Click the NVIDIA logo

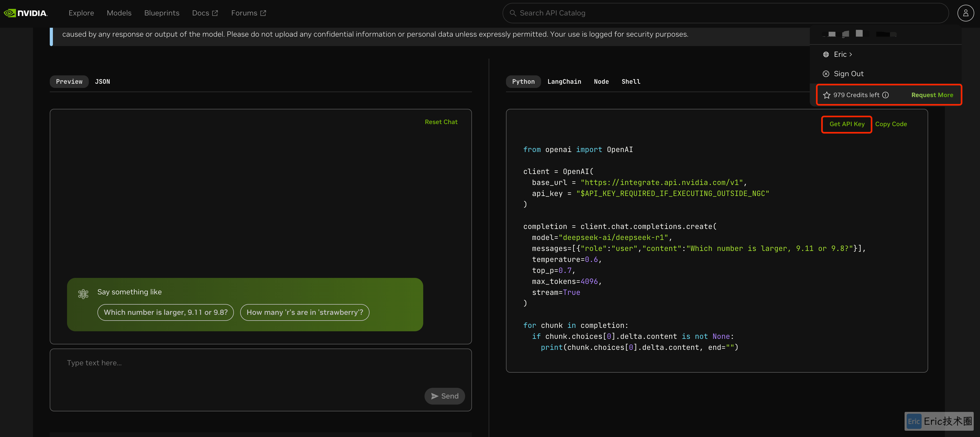(25, 13)
